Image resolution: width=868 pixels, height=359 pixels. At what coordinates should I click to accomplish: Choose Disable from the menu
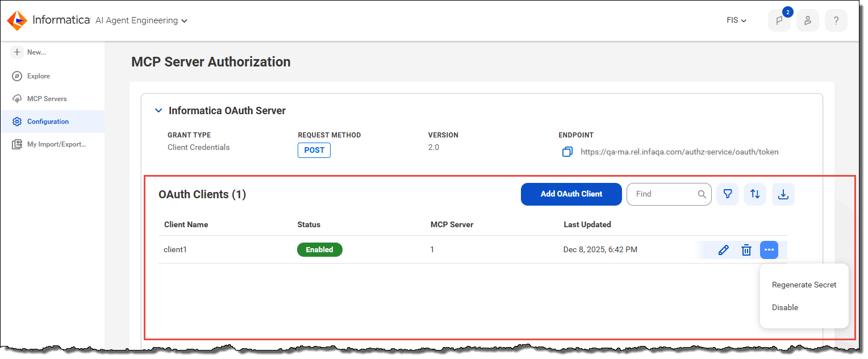click(x=785, y=307)
